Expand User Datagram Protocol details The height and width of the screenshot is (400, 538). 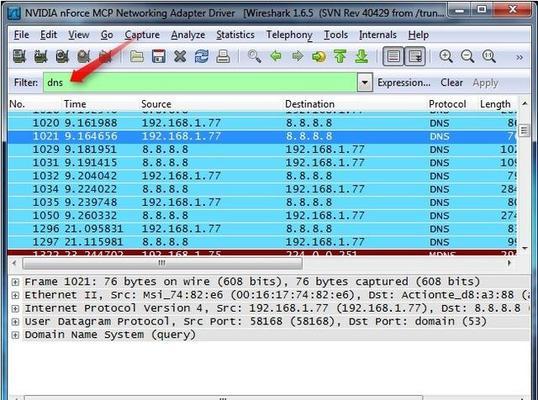coord(15,322)
